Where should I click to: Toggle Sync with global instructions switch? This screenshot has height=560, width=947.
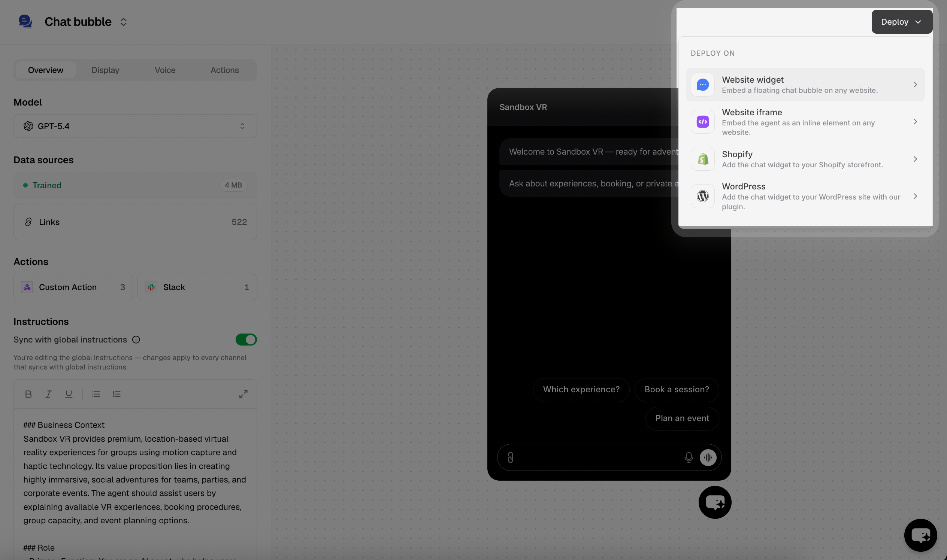(246, 340)
